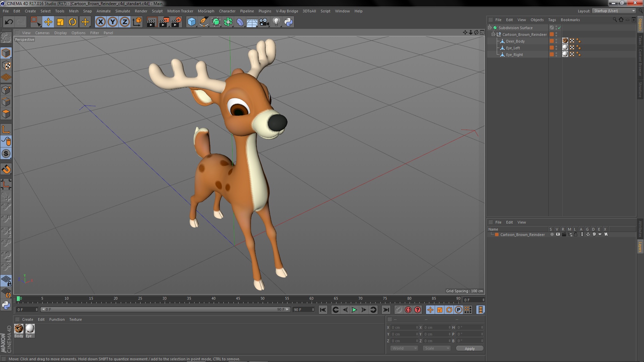Add a Cube primitive object
This screenshot has height=362, width=644.
(192, 22)
